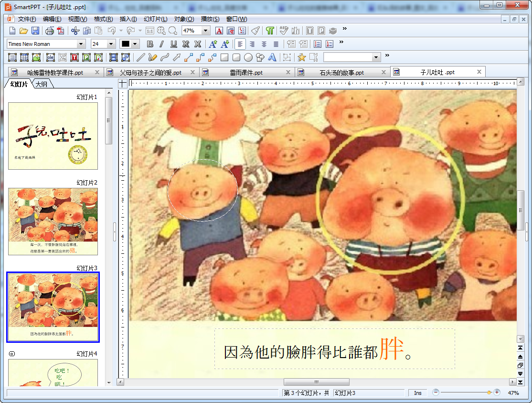
Task: Select the rectangle shape tool
Action: click(224, 57)
